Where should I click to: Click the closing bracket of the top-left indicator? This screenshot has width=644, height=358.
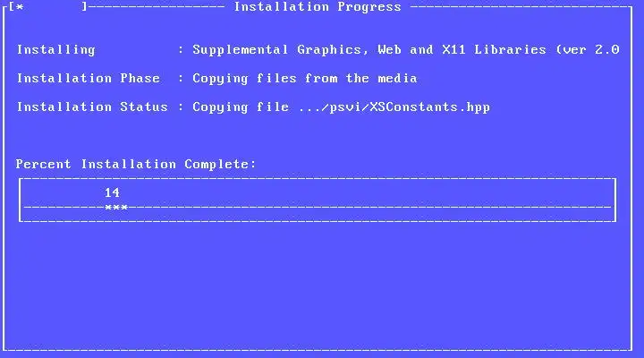pyautogui.click(x=84, y=6)
